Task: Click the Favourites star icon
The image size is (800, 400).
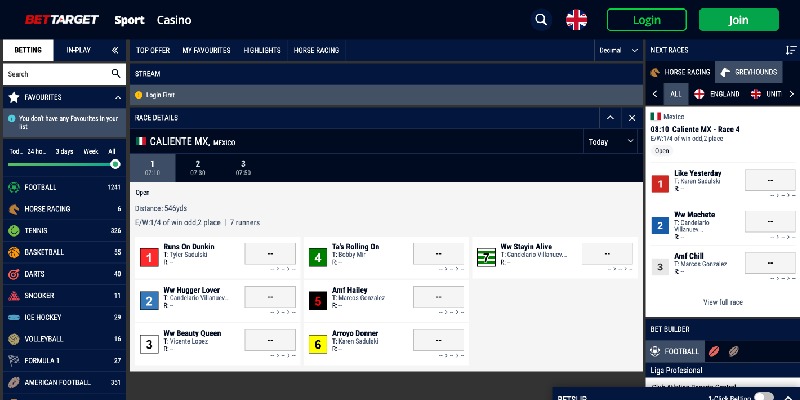Action: [14, 97]
